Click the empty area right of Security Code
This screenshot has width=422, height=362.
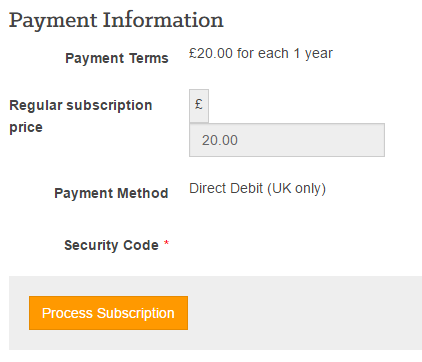pyautogui.click(x=287, y=245)
